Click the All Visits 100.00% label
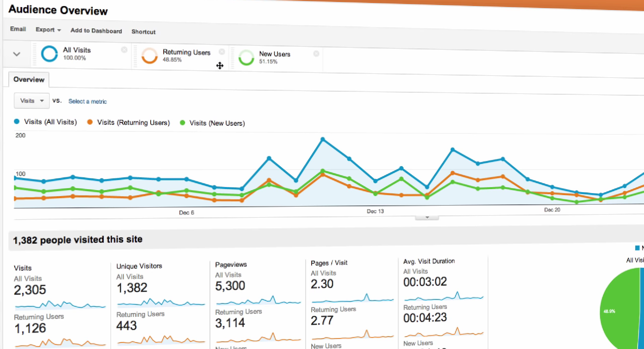This screenshot has width=644, height=349. 77,54
